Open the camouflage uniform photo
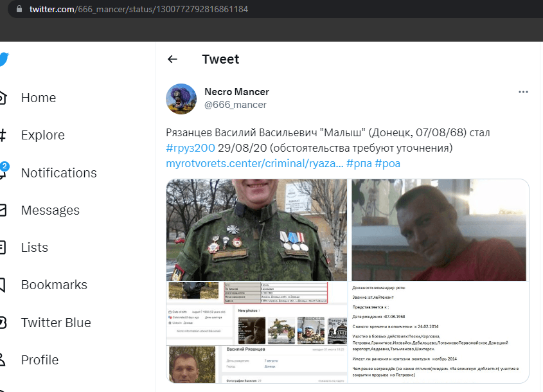Screen dimensions: 543x392 coord(256,229)
